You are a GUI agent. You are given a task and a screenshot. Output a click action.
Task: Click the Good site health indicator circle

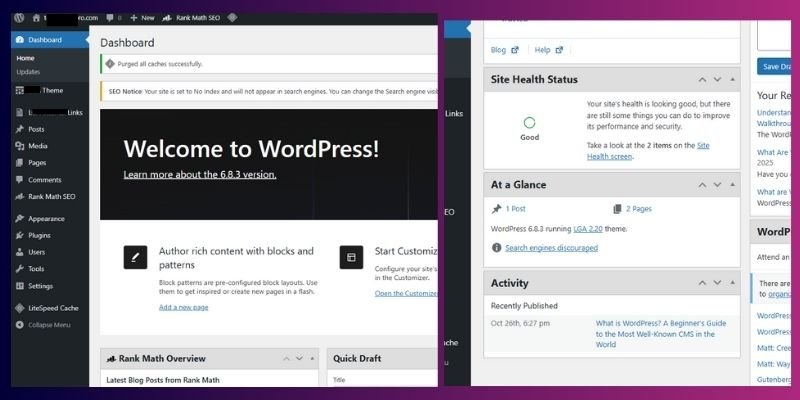pos(530,122)
